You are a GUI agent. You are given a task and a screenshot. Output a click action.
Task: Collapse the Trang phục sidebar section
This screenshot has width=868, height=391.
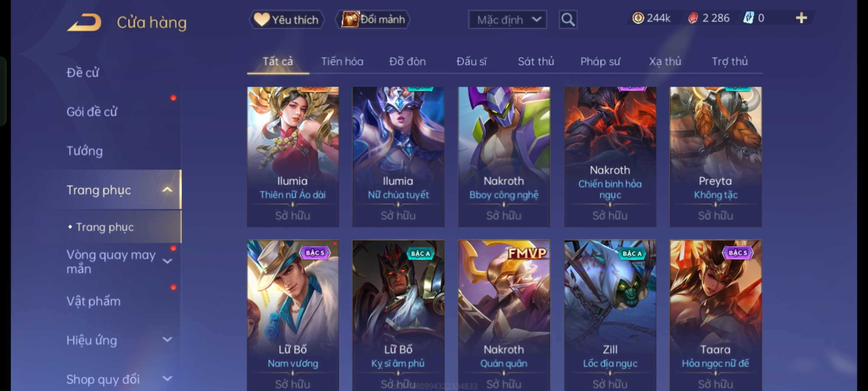[x=167, y=190]
